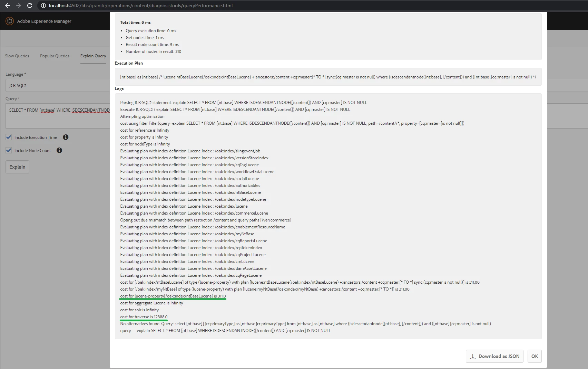Click the Adobe Experience Manager title link
The image size is (588, 369).
point(44,21)
